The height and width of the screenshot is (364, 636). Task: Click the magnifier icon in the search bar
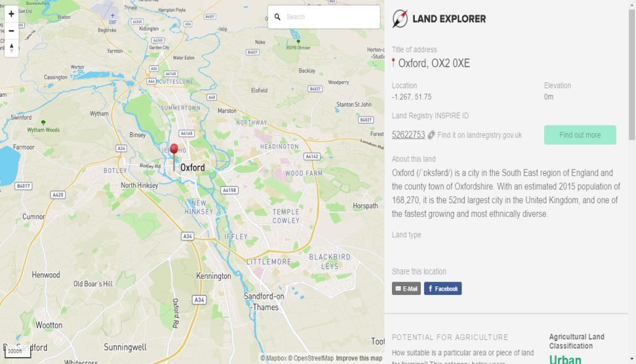point(277,17)
